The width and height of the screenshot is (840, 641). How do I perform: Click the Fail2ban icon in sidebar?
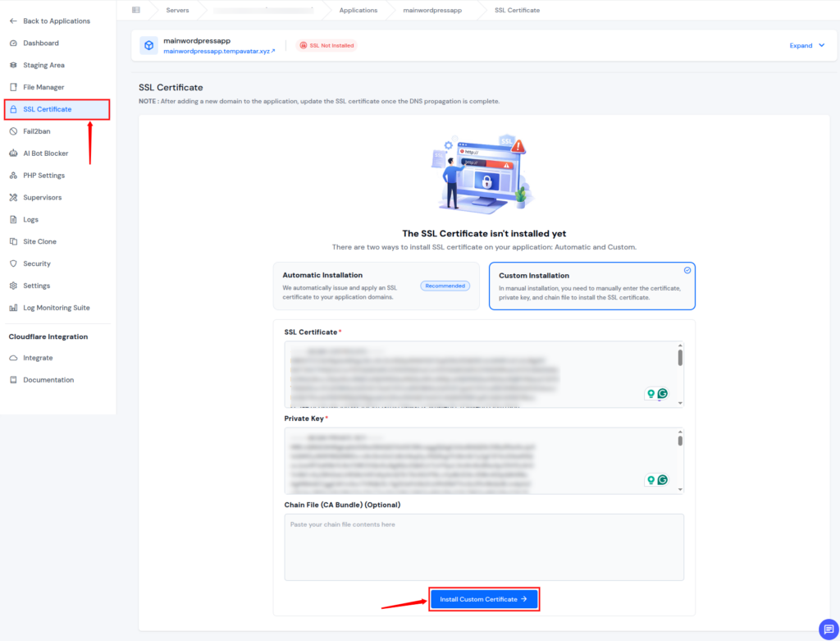(x=13, y=131)
